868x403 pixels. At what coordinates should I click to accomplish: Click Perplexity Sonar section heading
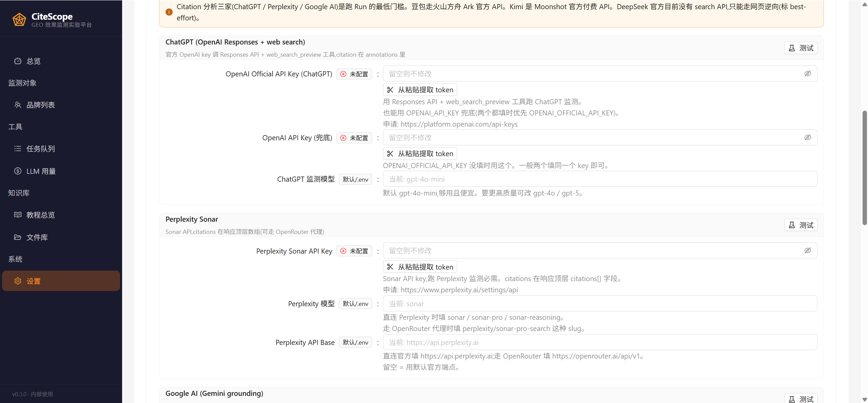(x=192, y=219)
